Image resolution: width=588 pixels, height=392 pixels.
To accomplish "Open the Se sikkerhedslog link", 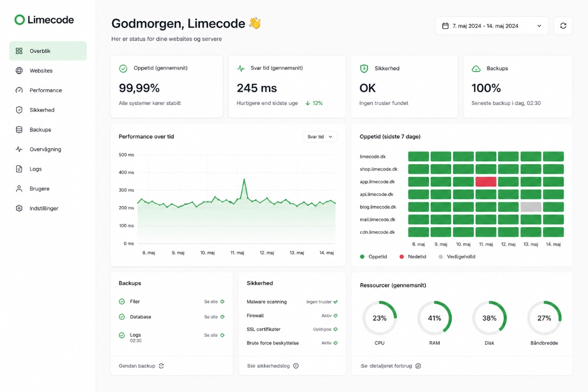I will pos(273,366).
